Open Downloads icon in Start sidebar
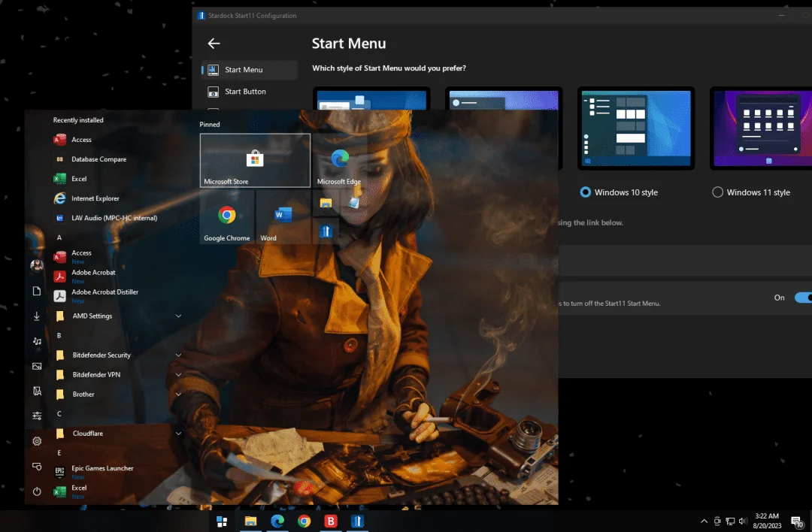The width and height of the screenshot is (812, 532). [x=37, y=316]
